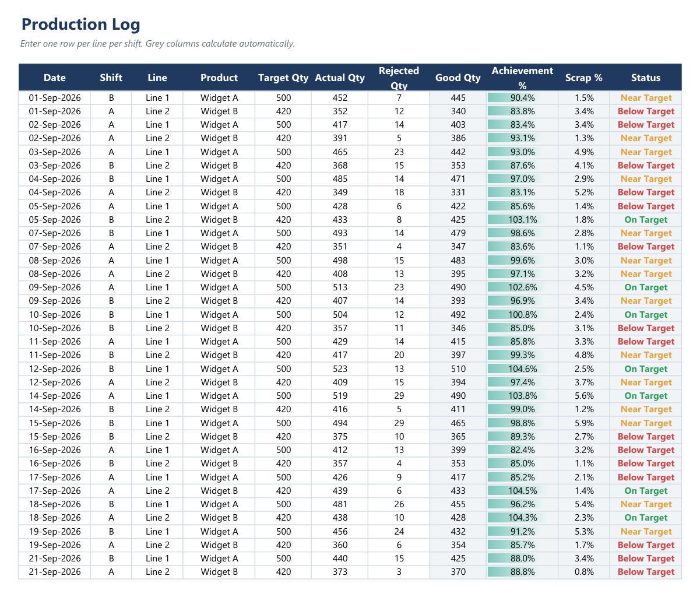Click the Product column header
Screen dimensions: 700x597
tap(219, 78)
